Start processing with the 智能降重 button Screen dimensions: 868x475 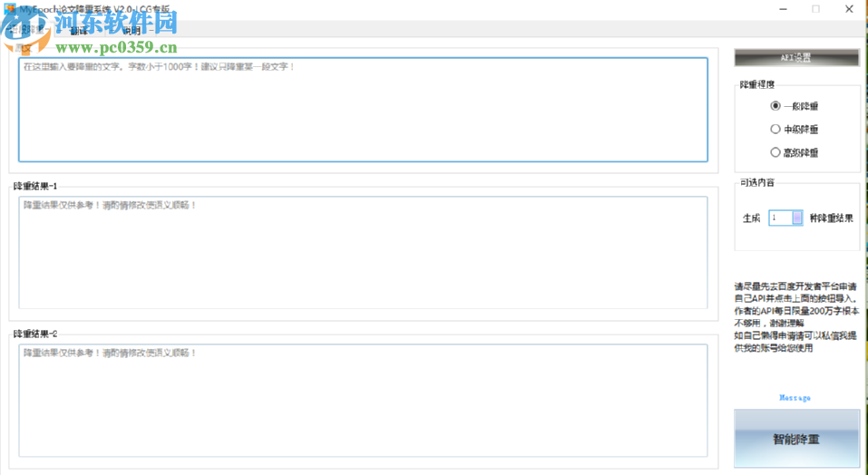[796, 439]
